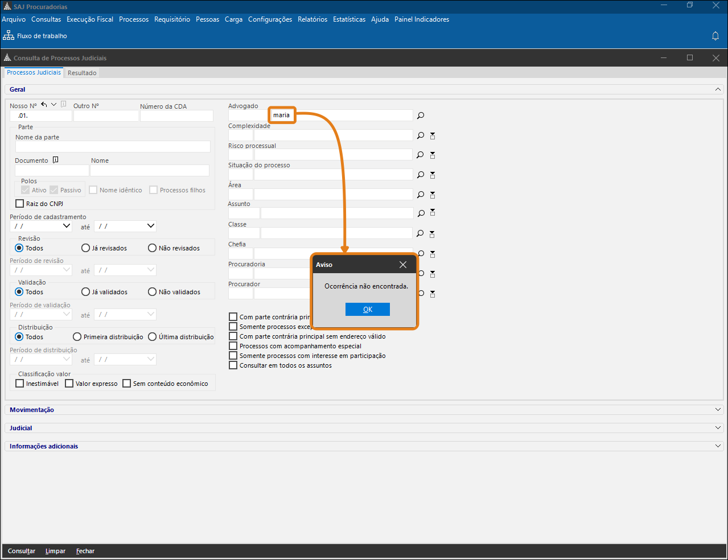Open the Período de cadastramento end date dropdown
728x560 pixels.
click(x=151, y=226)
